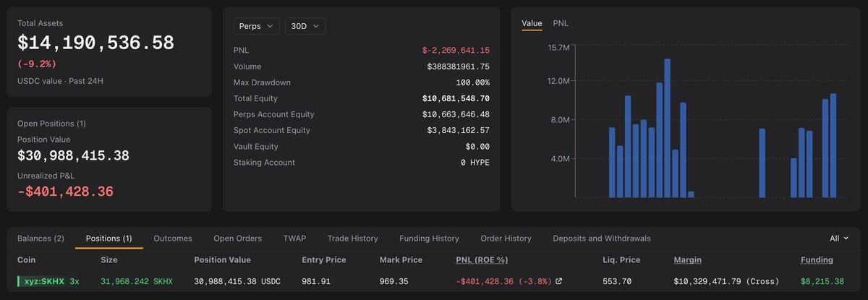The image size is (868, 300).
Task: Open the 30D period dropdown
Action: (305, 26)
